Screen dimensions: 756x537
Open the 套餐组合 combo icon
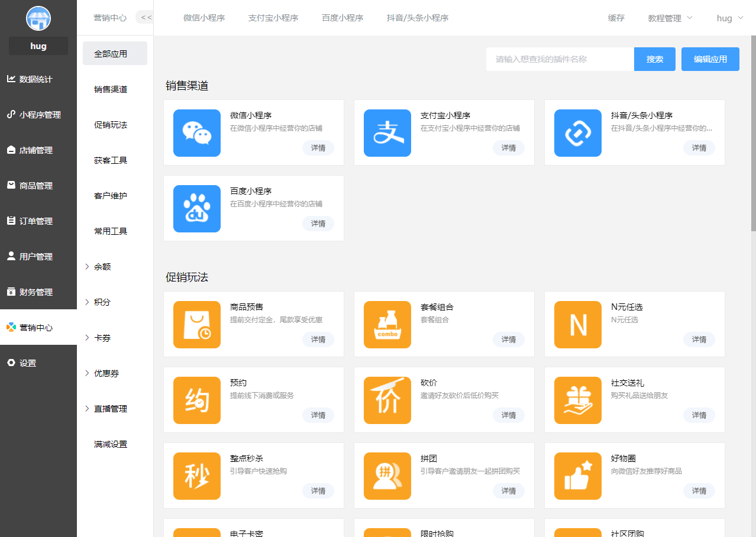click(387, 325)
